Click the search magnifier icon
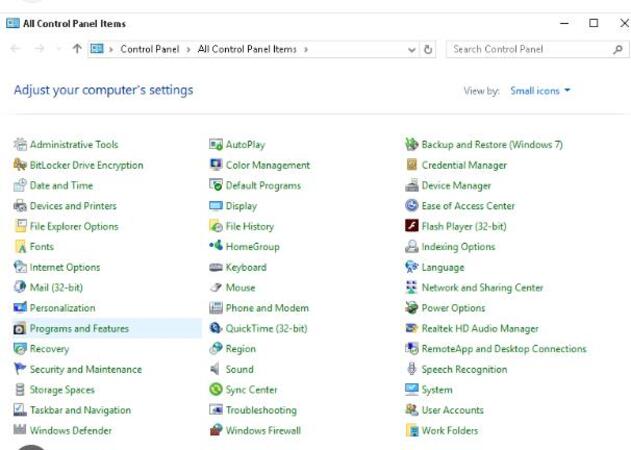The width and height of the screenshot is (631, 450). 618,50
